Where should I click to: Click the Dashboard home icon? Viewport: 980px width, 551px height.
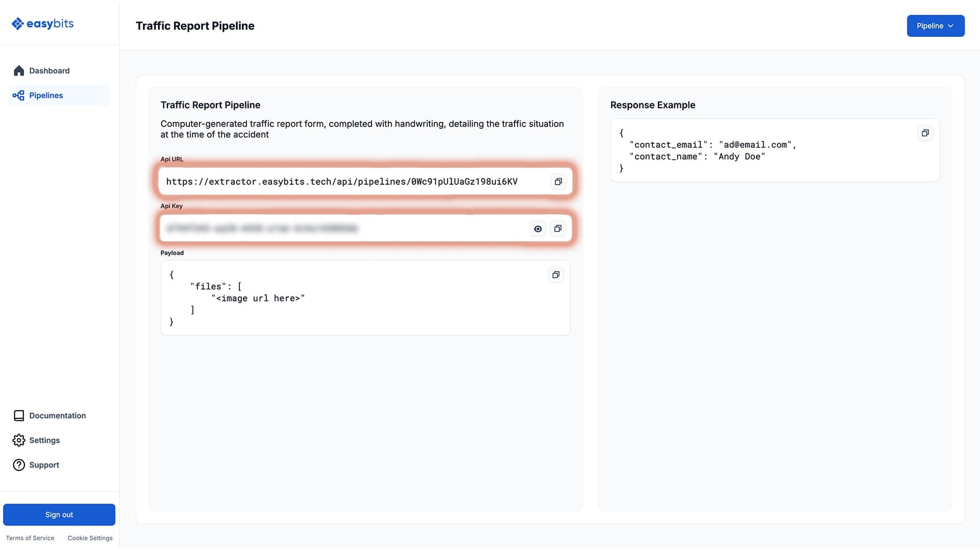[19, 71]
